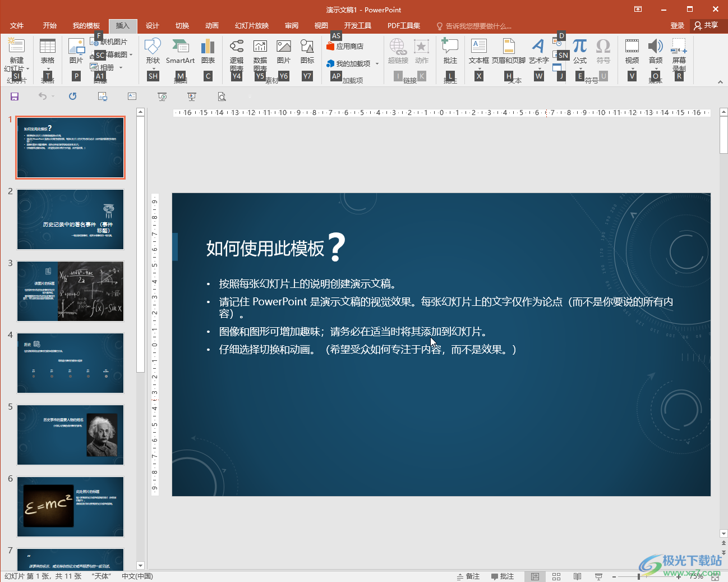This screenshot has width=728, height=582.
Task: Start slideshow from status bar icon
Action: tap(598, 576)
